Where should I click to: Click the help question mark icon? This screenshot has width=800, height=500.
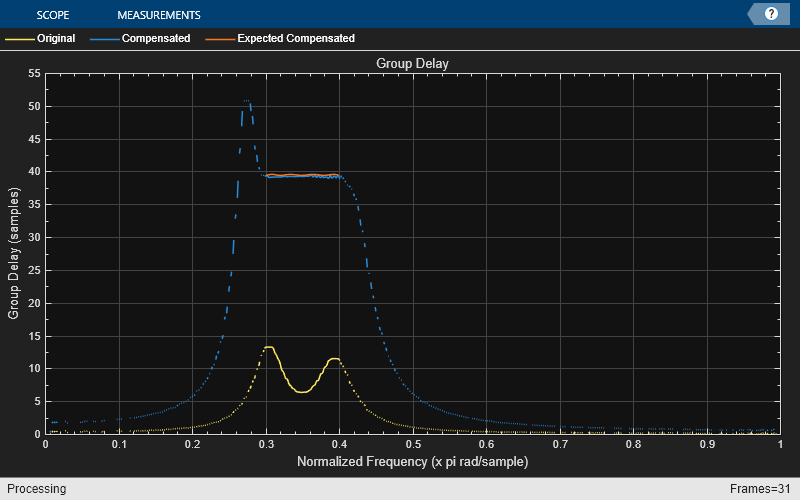[771, 14]
